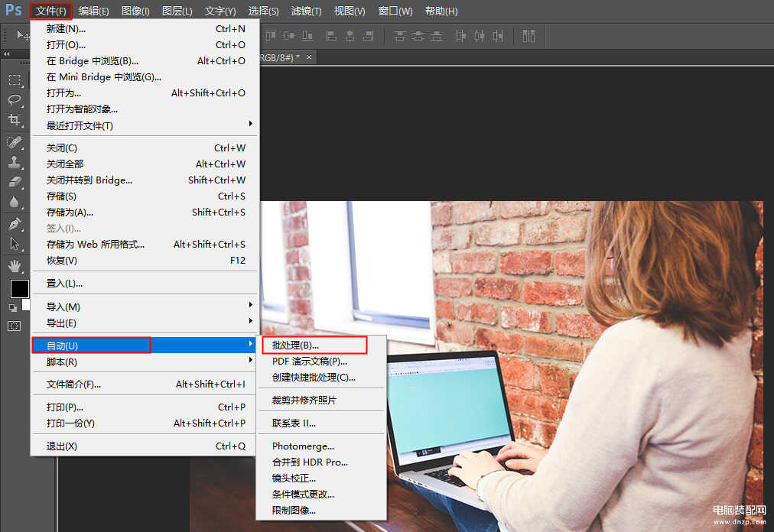Open the 文件(F) menu
774x532 pixels.
tap(50, 11)
